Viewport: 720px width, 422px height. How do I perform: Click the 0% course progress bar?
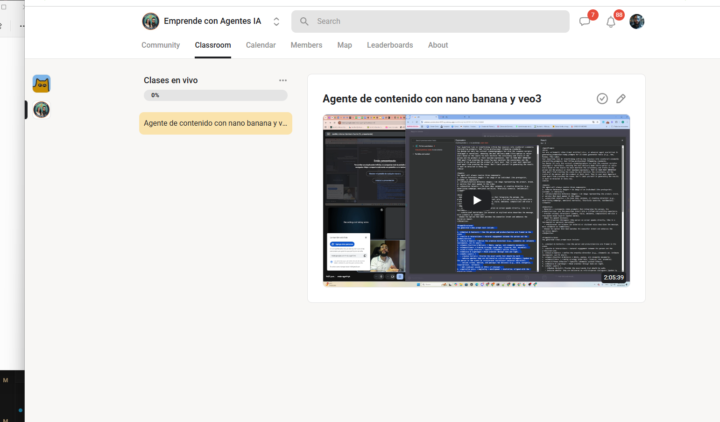coord(215,95)
